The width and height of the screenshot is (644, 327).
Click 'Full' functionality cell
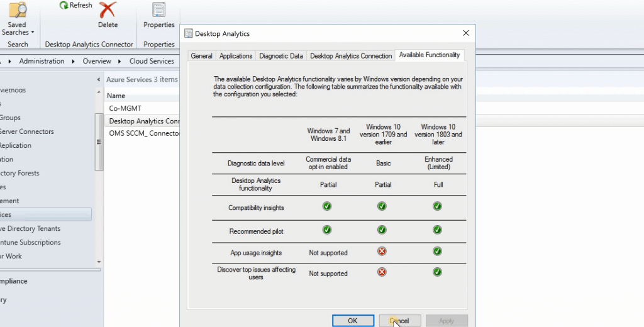(438, 184)
